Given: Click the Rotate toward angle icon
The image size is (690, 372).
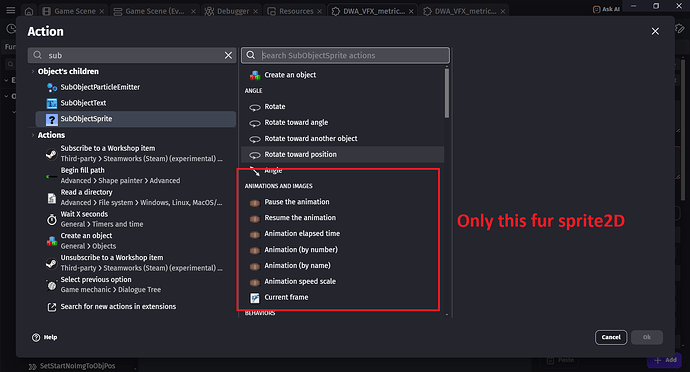Looking at the screenshot, I should point(255,123).
